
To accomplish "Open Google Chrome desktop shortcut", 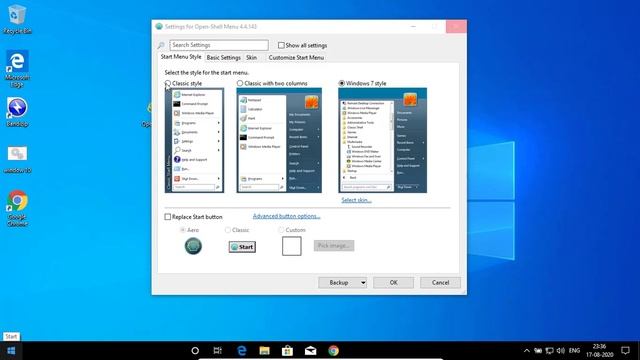I will click(17, 208).
